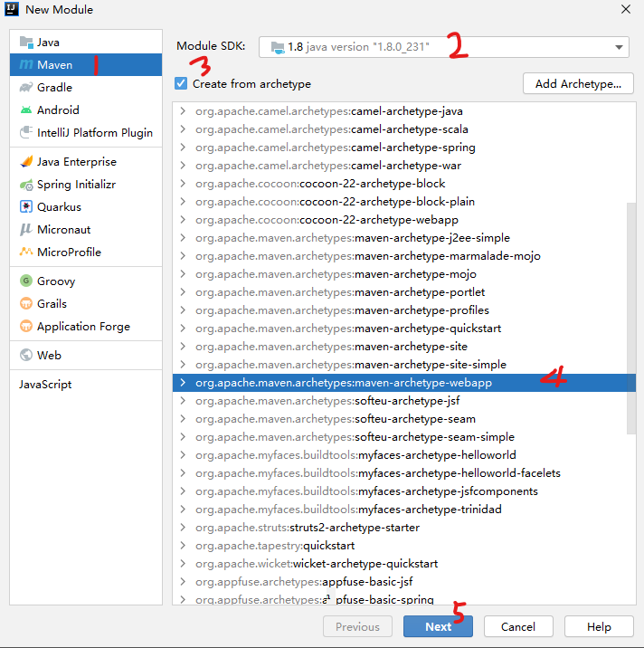Click the Gradle elephant icon
Viewport: 644px width, 648px height.
[x=26, y=87]
